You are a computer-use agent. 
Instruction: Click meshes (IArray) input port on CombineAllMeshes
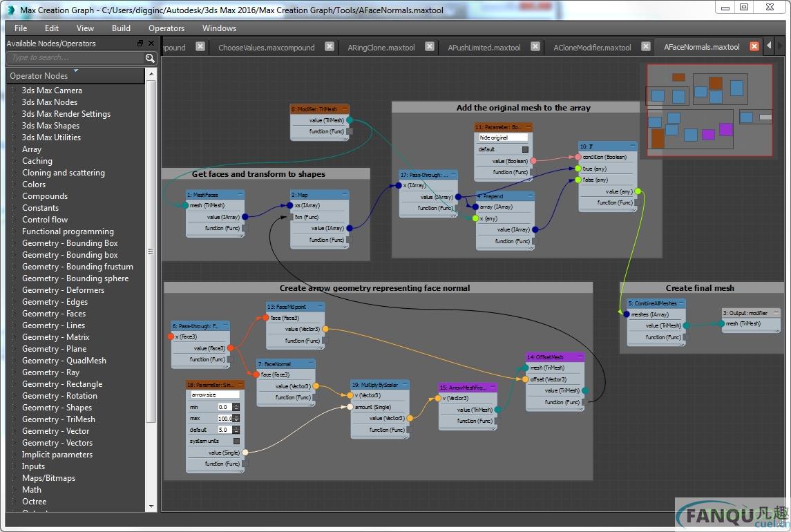(627, 314)
